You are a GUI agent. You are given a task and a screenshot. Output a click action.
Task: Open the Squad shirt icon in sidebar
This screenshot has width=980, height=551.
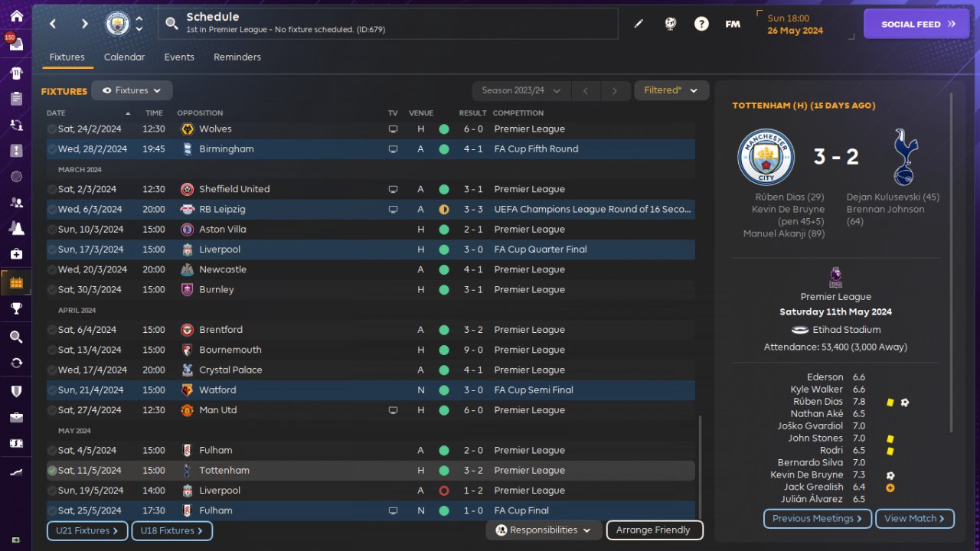16,73
